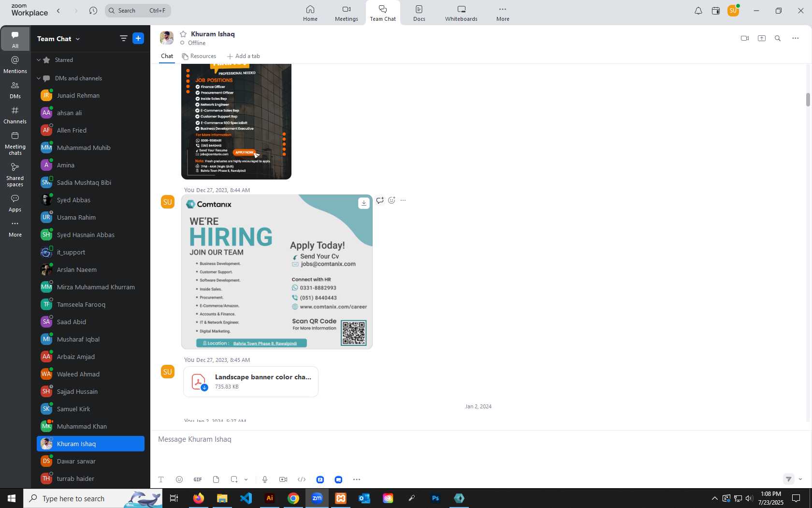Share screen with Khuram Ishaq
Image resolution: width=812 pixels, height=508 pixels.
[762, 38]
